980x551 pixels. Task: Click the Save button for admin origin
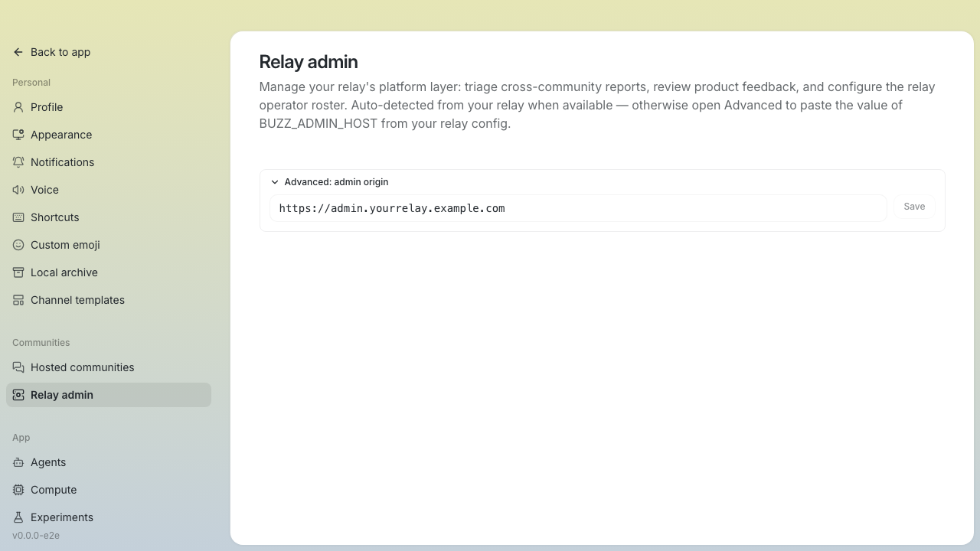[x=914, y=207]
